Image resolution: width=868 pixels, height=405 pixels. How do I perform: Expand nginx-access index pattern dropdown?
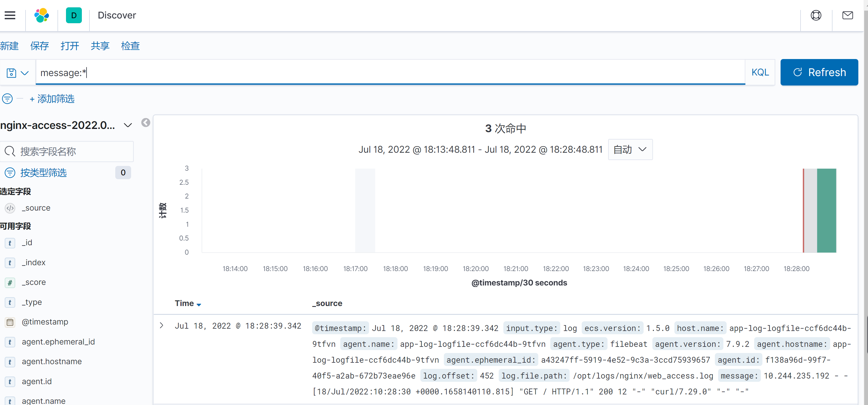click(128, 125)
